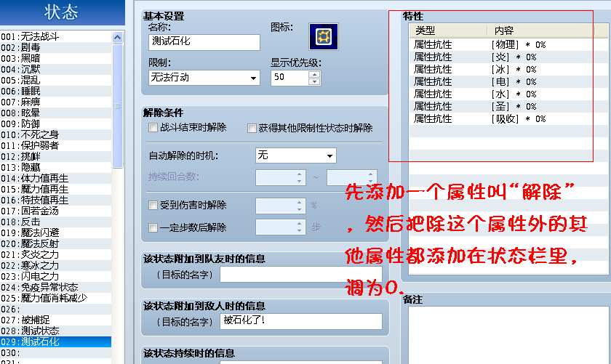Viewport: 611px width, 364px height.
Task: Toggle the 受到伤害时解除 checkbox
Action: click(153, 205)
